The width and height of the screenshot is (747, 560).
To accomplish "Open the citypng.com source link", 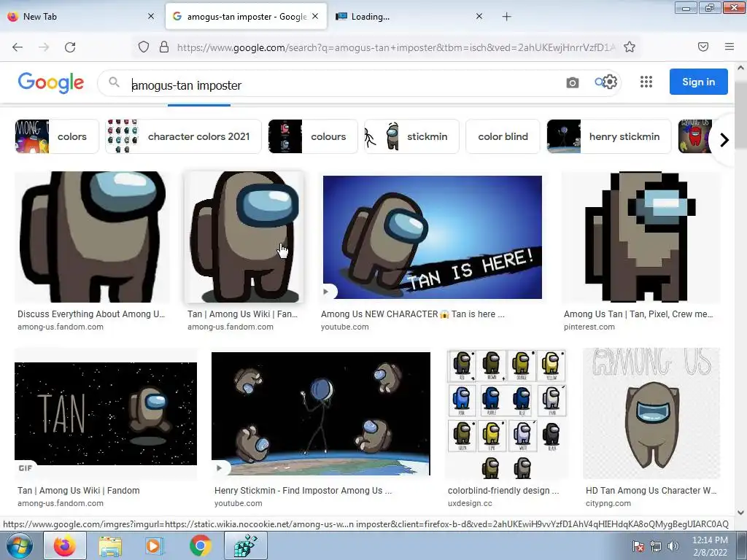I will click(x=608, y=503).
